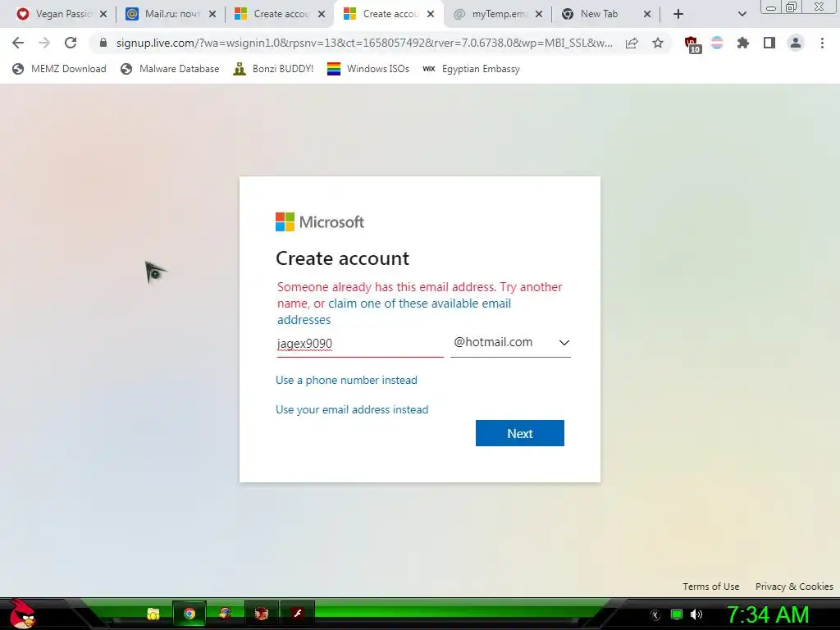Open Terms of Use link

click(x=711, y=586)
